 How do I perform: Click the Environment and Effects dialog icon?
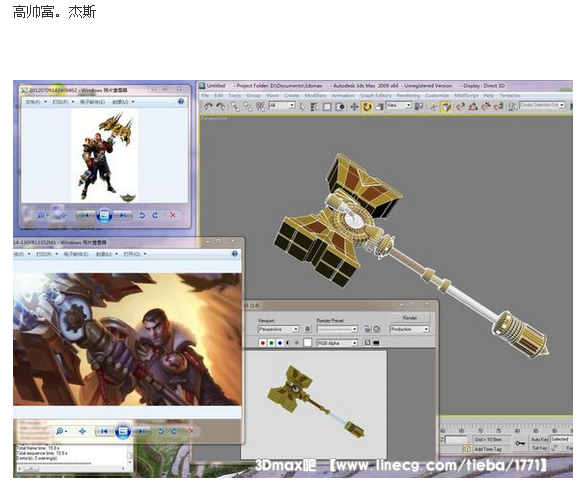(x=377, y=329)
